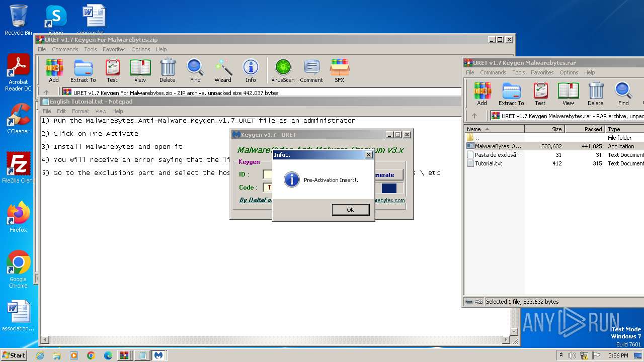Sort by Name column in rar window
644x362 pixels.
pyautogui.click(x=494, y=129)
